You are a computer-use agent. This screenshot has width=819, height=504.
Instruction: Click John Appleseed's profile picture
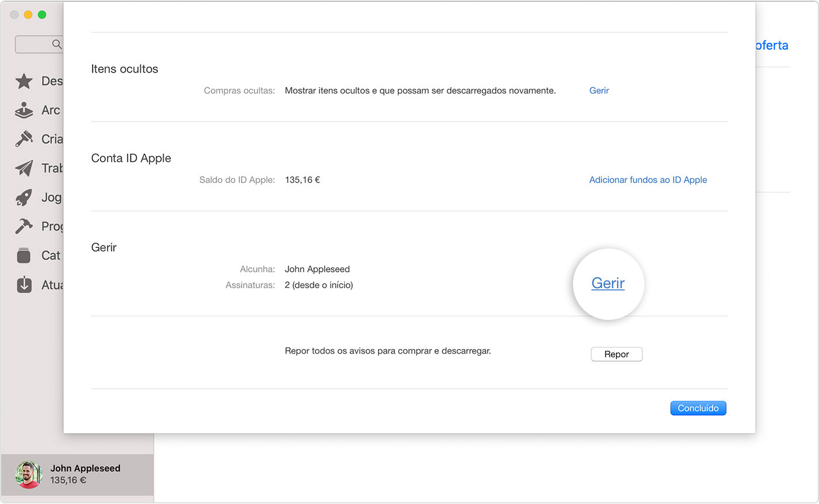tap(29, 474)
